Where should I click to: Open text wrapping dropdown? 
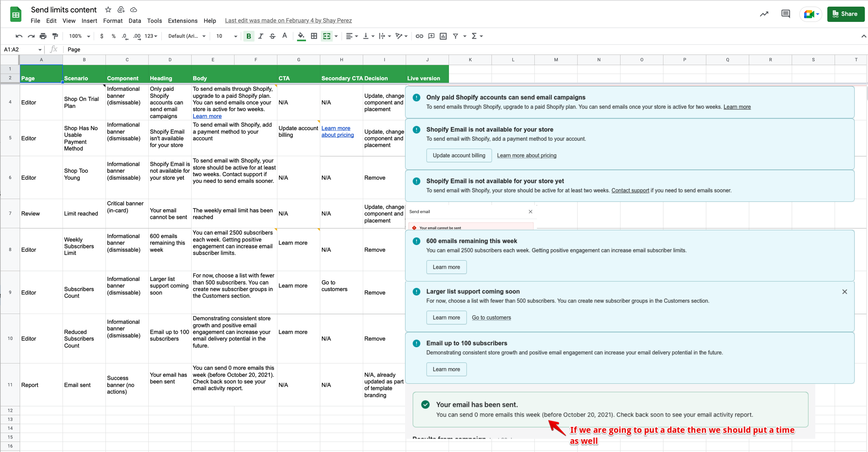point(385,36)
